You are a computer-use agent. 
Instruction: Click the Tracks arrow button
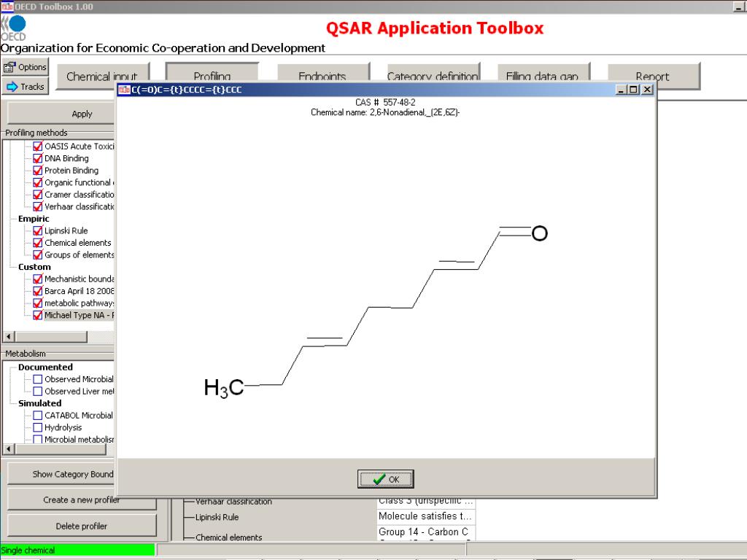[25, 87]
